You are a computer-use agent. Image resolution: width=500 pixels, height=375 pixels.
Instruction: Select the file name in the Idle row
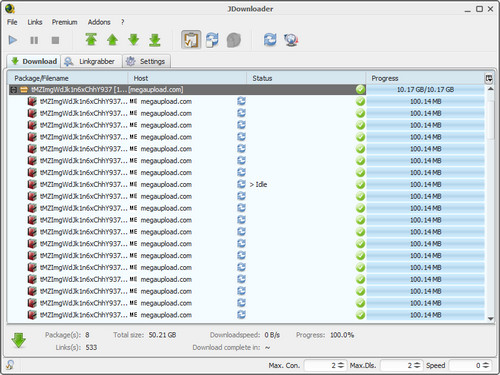83,184
